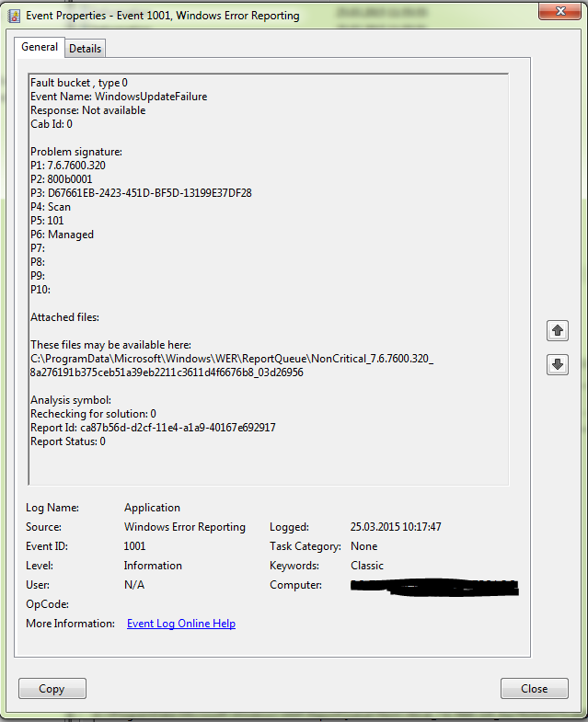The image size is (588, 722).
Task: Click P1 version 7.6.7600.320 line
Action: pyautogui.click(x=68, y=166)
